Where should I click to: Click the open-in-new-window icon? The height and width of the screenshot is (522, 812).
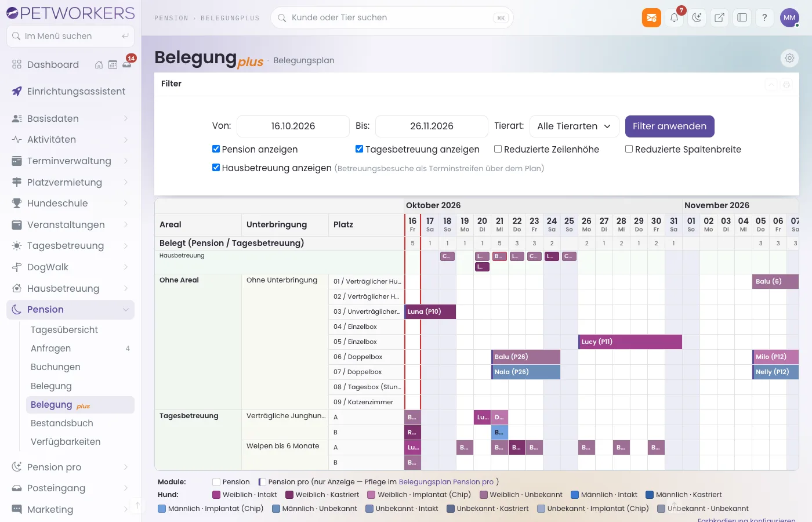pyautogui.click(x=719, y=17)
